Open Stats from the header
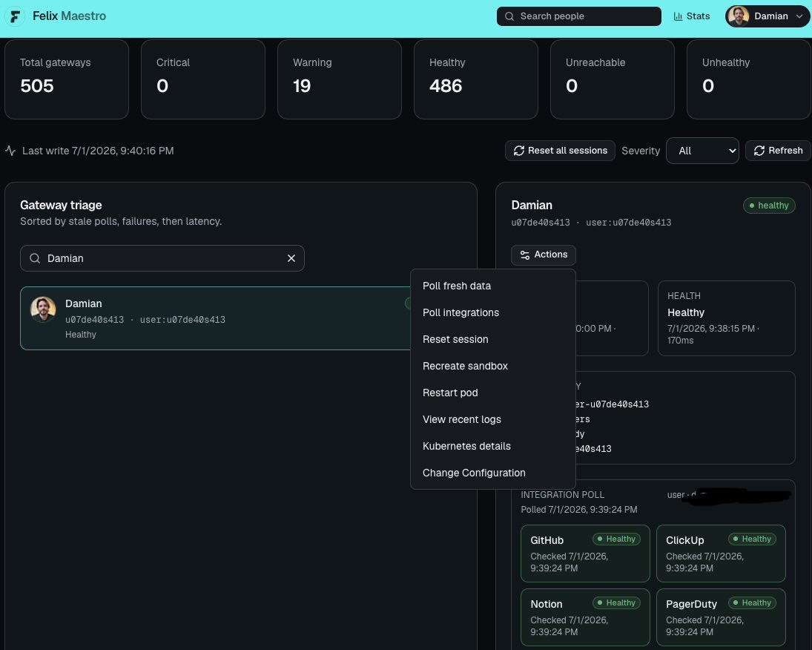Viewport: 812px width, 650px height. pos(691,16)
